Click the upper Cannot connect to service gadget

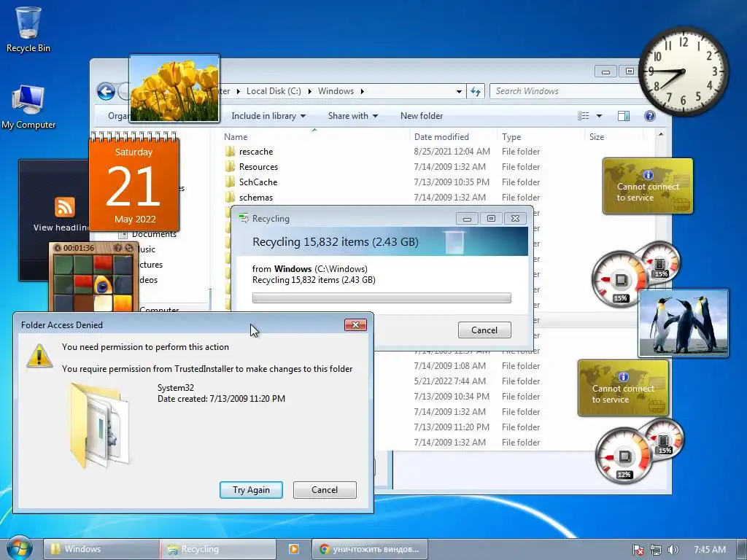click(648, 186)
